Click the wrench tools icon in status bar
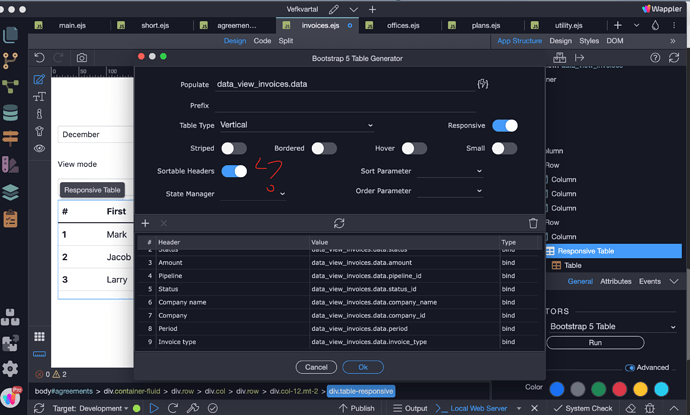 (x=193, y=408)
